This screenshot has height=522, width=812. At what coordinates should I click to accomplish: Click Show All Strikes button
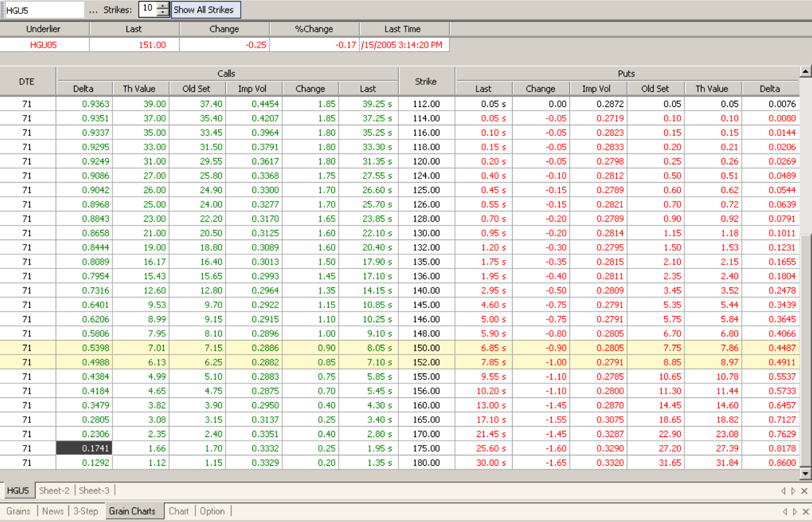[206, 10]
